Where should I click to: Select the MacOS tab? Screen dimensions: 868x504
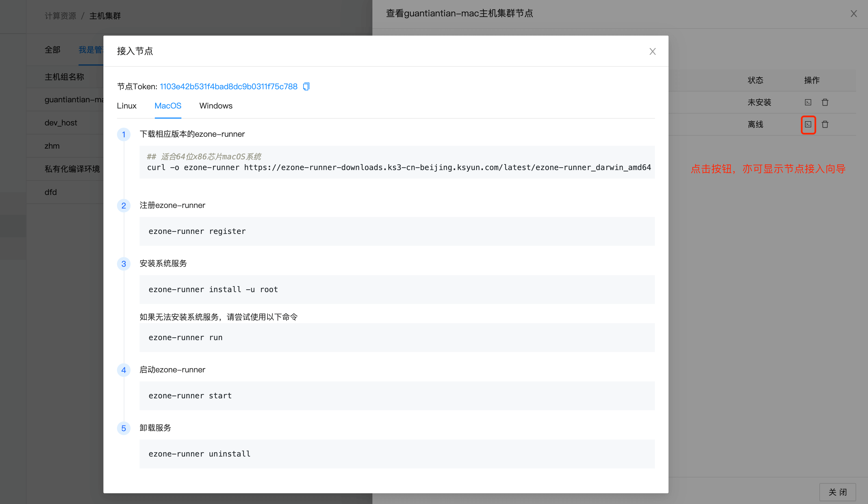[x=168, y=106]
